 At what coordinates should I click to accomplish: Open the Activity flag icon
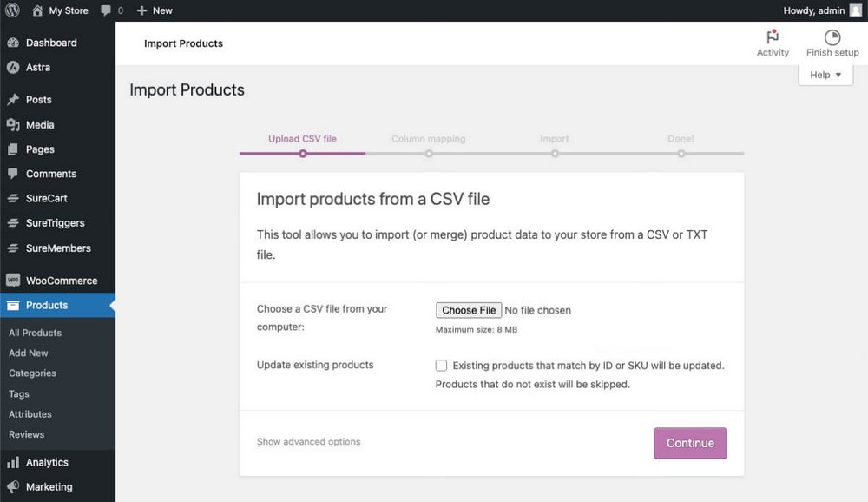773,36
